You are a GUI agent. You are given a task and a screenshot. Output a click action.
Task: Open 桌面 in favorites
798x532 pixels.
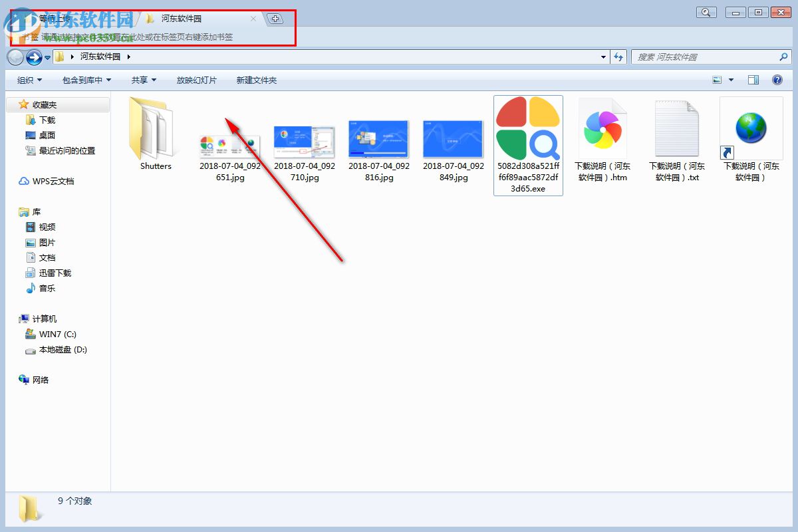(41, 135)
